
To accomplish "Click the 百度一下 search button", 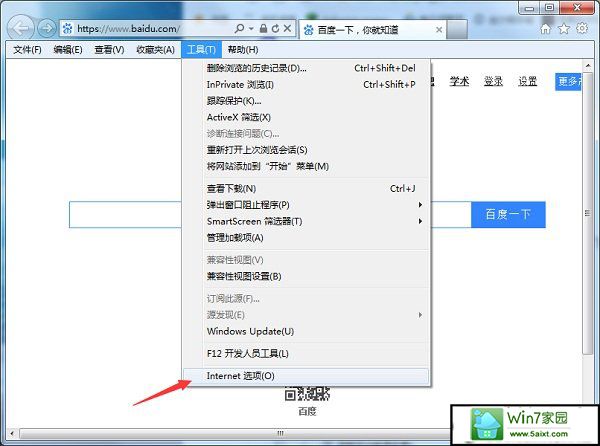I will click(508, 215).
